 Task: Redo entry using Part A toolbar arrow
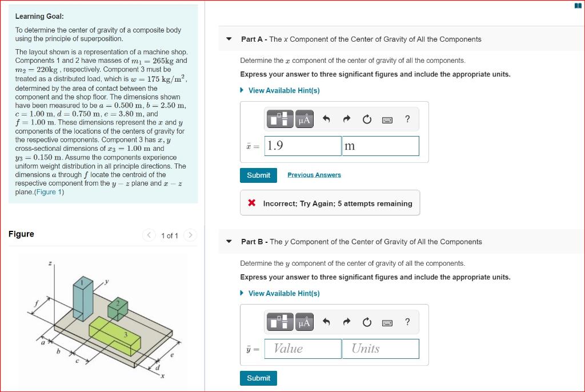(346, 119)
